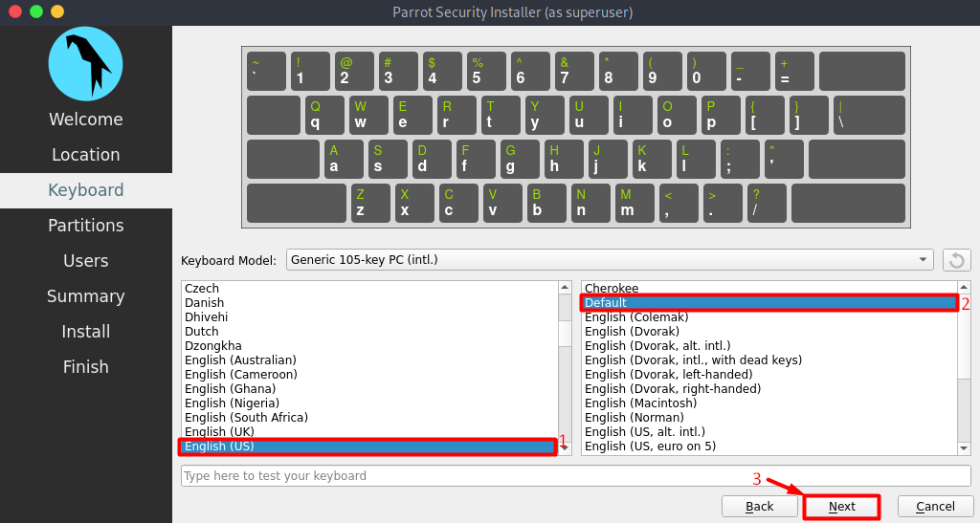Click the green window button
Viewport: 980px width, 523px height.
point(36,11)
